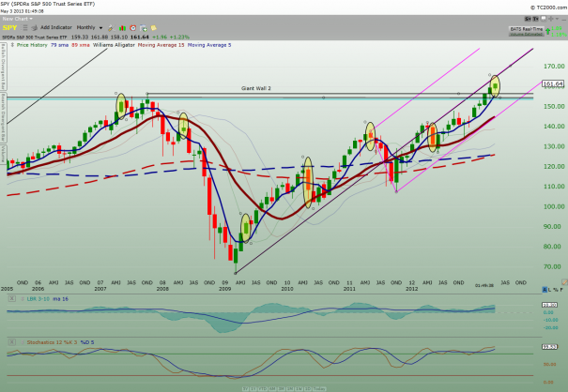Open the small arrow menu at top right
Screen dimensions: 568x392
click(x=557, y=19)
